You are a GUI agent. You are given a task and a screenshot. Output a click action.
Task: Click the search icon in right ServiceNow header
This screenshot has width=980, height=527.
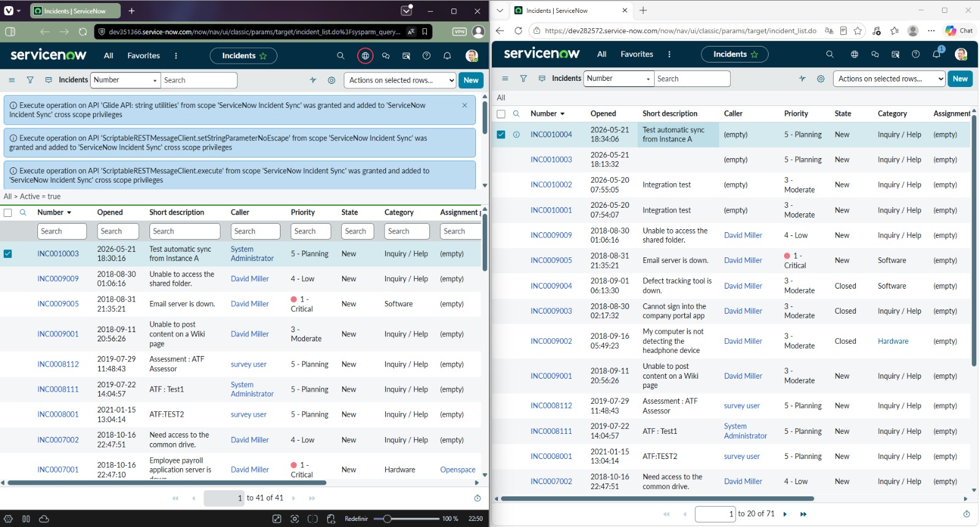(830, 55)
